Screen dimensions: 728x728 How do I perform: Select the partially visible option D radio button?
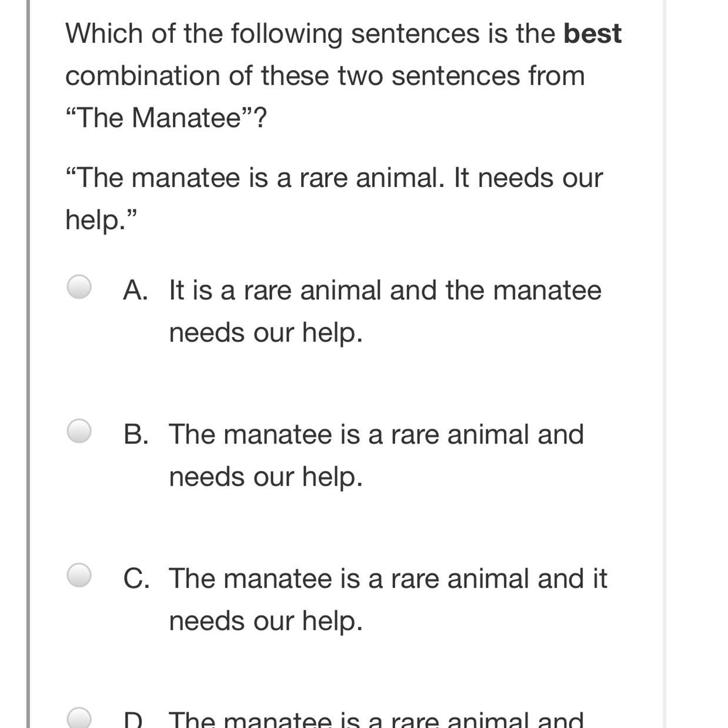[x=79, y=719]
